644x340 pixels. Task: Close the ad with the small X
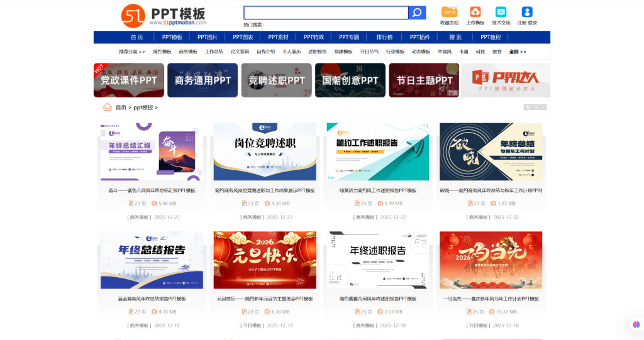pos(543,107)
